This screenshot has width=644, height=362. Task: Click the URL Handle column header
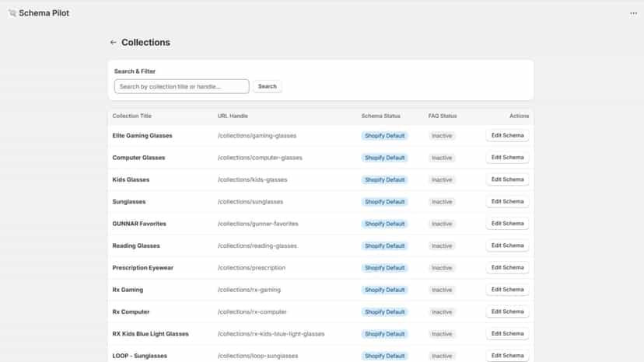pos(233,117)
